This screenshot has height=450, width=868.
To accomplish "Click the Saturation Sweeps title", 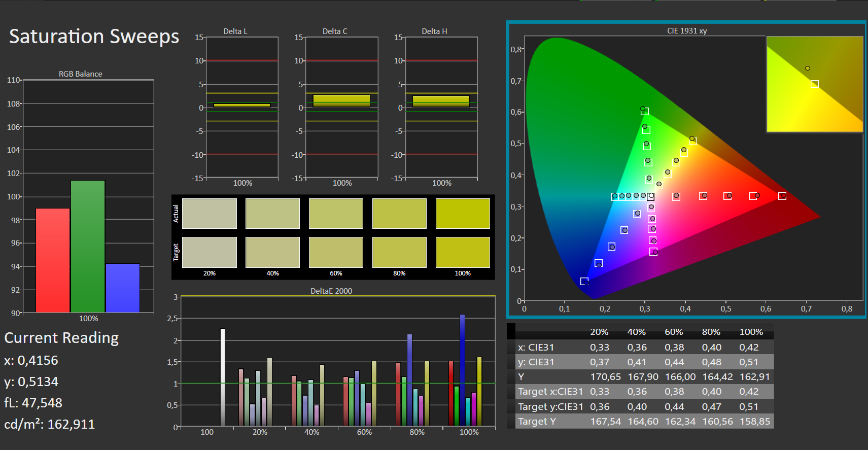I will [x=94, y=37].
